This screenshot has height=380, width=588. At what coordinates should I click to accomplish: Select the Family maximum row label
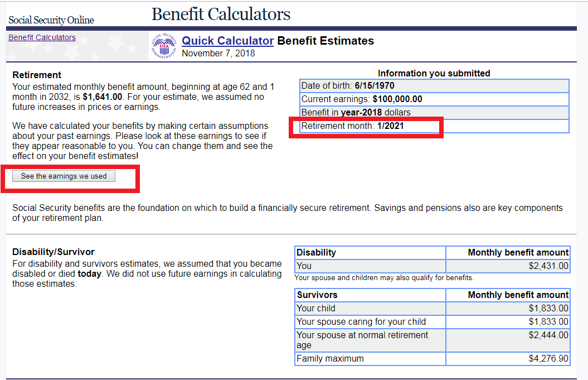[x=330, y=359]
